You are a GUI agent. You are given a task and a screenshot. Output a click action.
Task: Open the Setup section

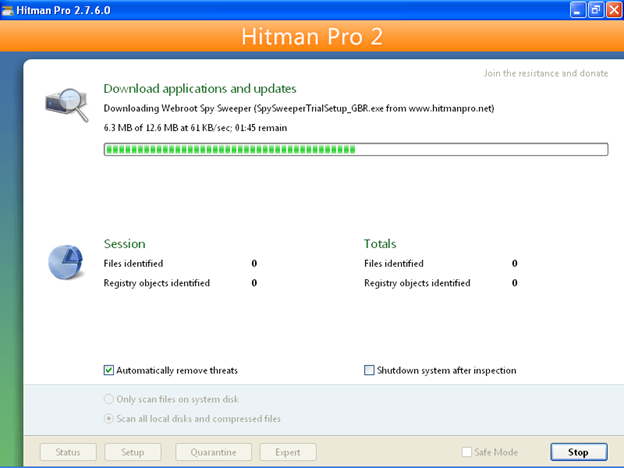[x=132, y=452]
